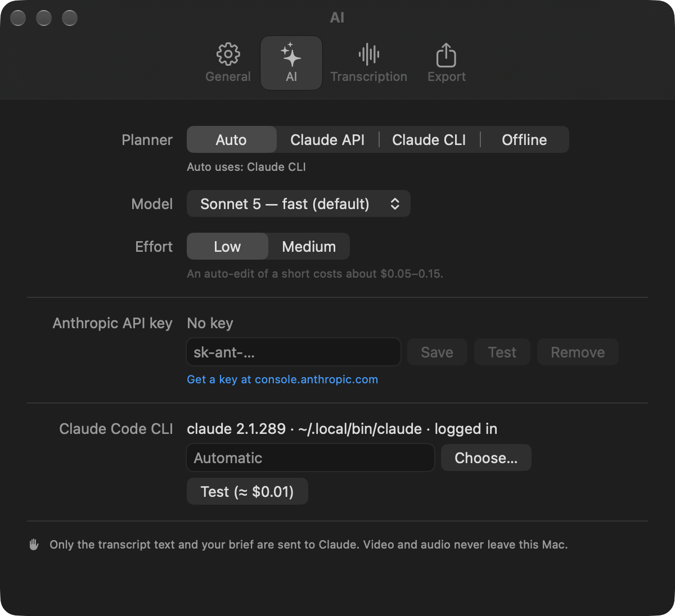Set Planner to Claude API
Screen dimensions: 675x616
327,140
